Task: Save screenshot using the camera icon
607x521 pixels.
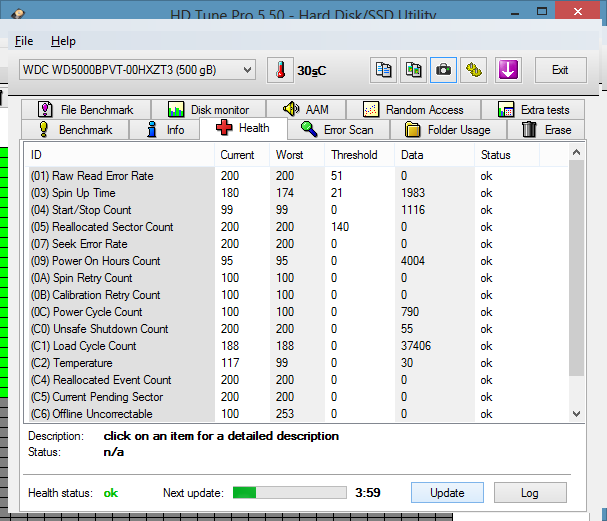Action: [x=443, y=70]
